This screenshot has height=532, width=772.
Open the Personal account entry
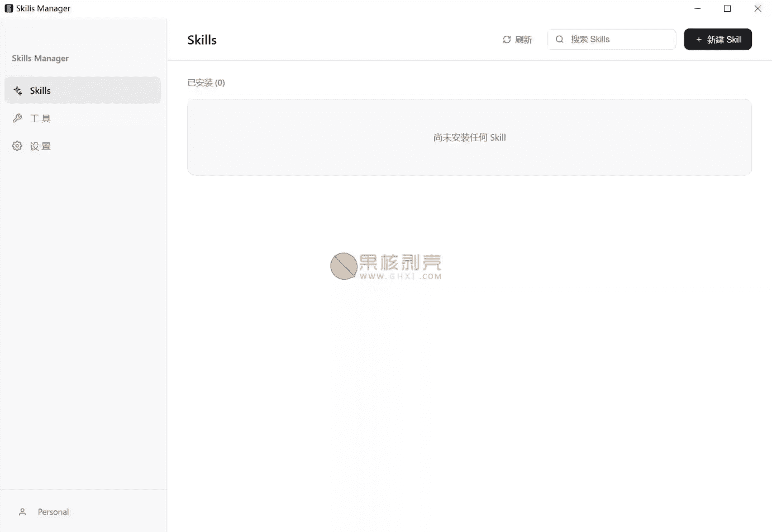pos(53,511)
